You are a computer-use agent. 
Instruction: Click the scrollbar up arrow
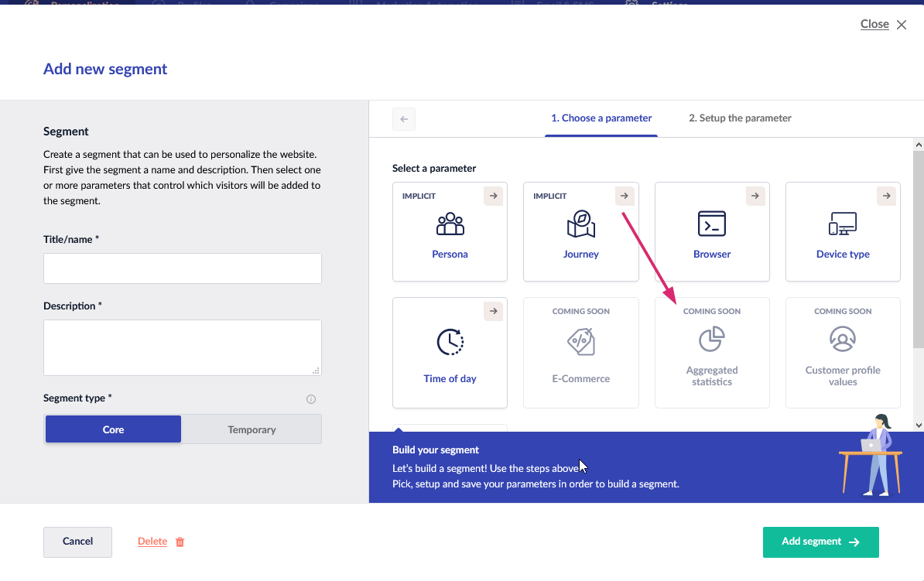click(x=919, y=145)
